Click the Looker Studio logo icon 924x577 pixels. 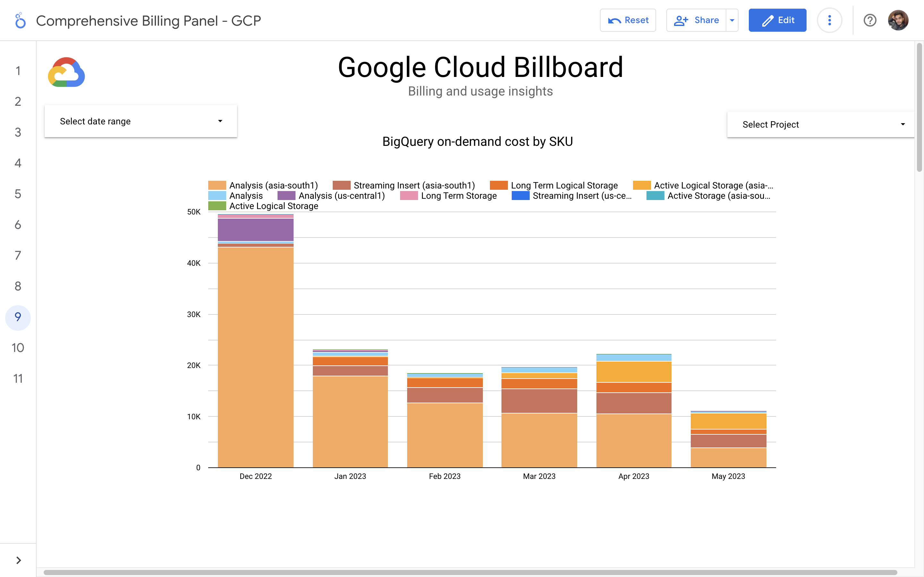[20, 21]
